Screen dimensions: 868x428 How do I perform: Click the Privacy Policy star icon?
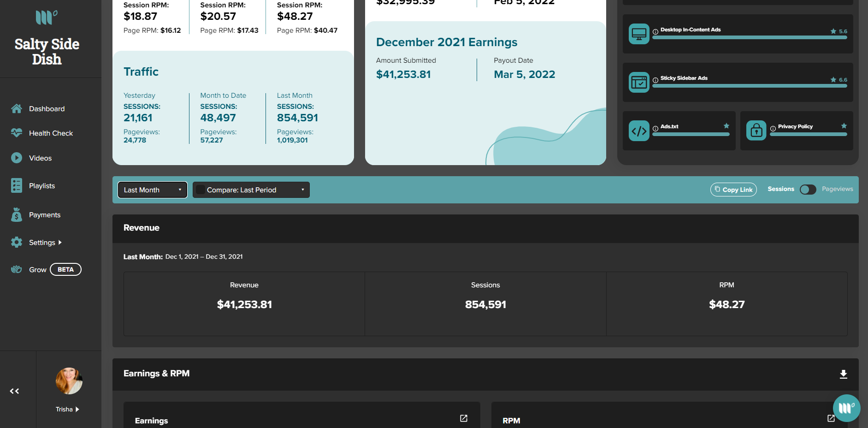pos(844,126)
